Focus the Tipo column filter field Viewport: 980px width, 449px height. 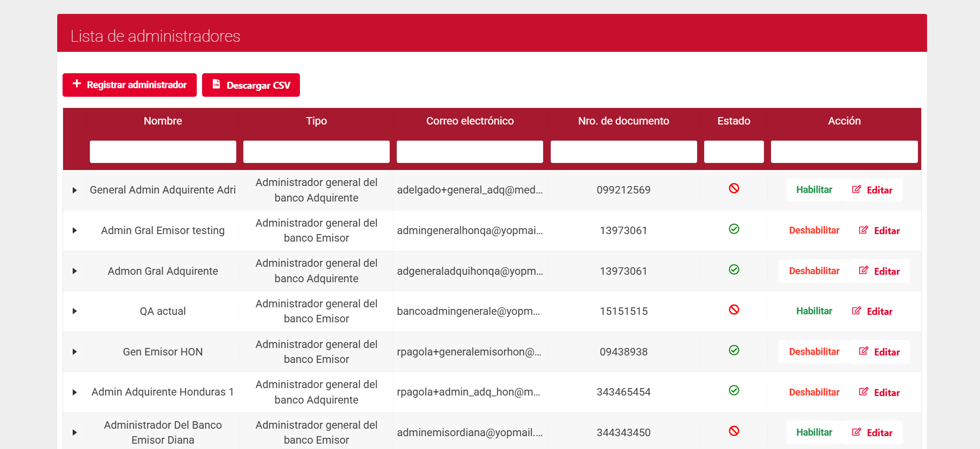coord(316,152)
